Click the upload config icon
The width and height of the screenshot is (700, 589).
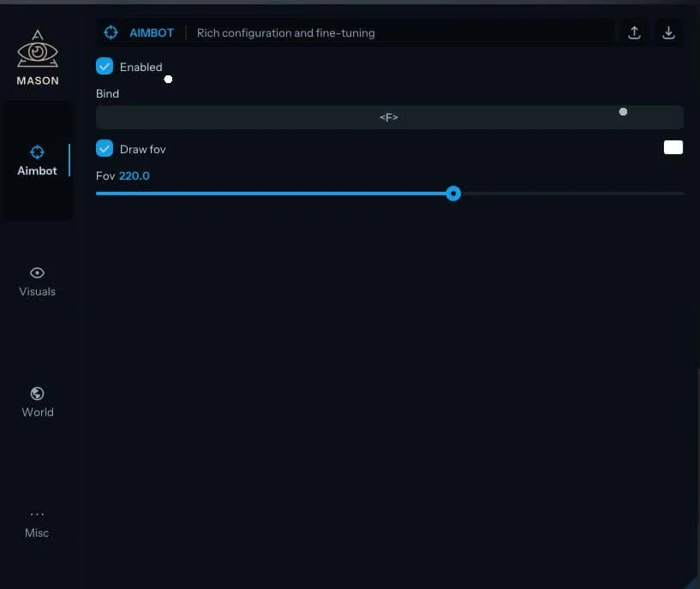pos(634,33)
